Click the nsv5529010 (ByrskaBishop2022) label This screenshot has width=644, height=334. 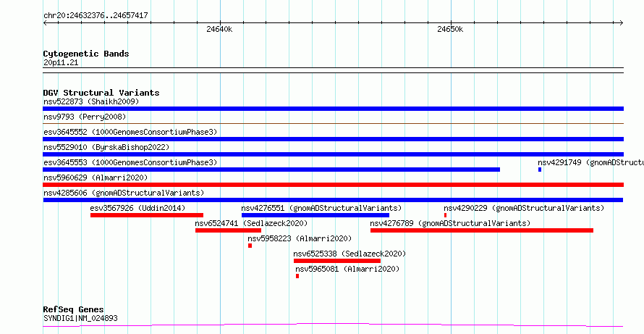[x=106, y=147]
